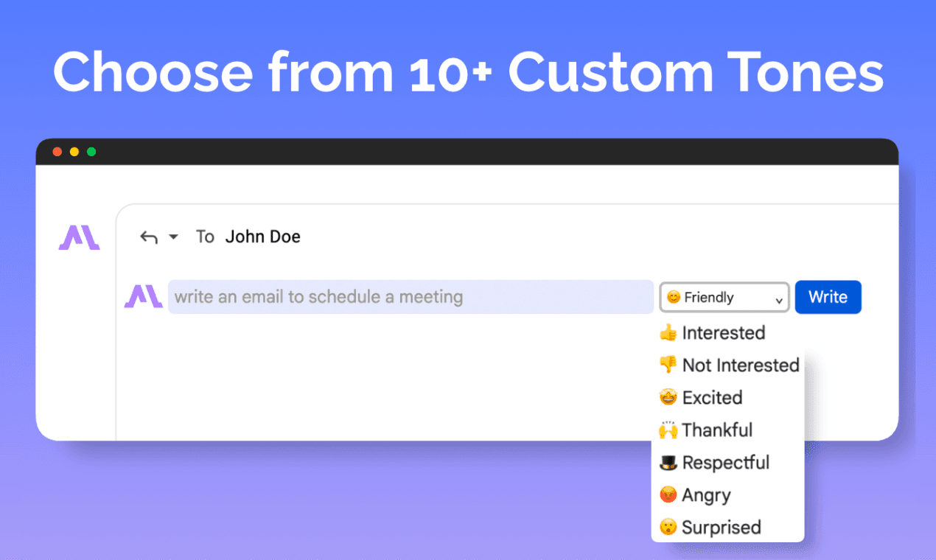The width and height of the screenshot is (936, 560).
Task: Click the red close window dot
Action: click(x=57, y=152)
